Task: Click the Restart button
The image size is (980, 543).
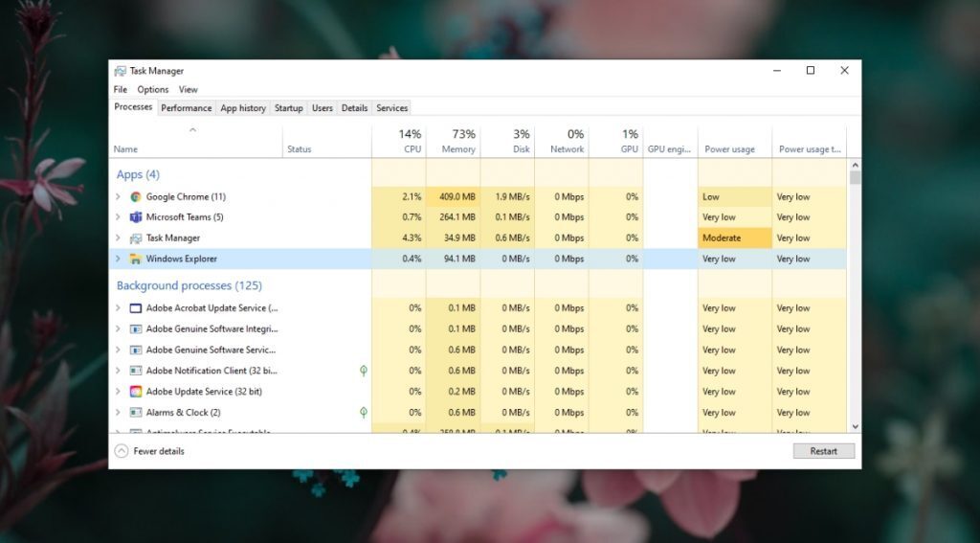Action: (824, 451)
